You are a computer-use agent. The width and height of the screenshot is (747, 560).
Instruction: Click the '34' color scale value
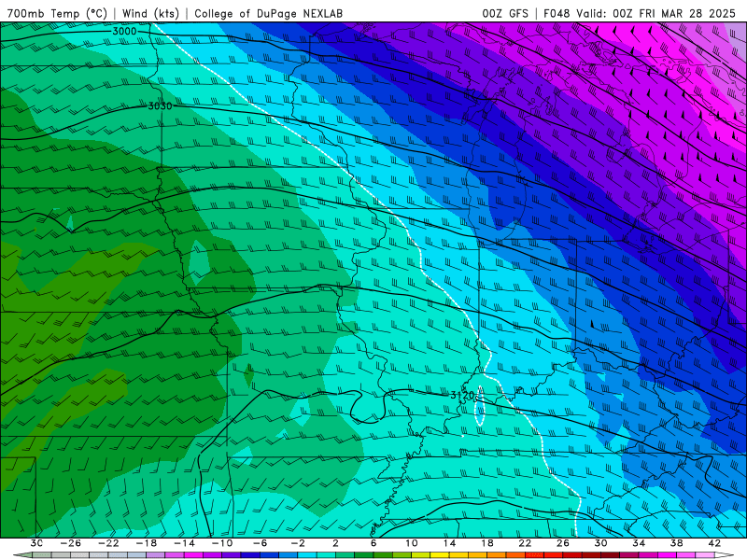click(x=639, y=543)
